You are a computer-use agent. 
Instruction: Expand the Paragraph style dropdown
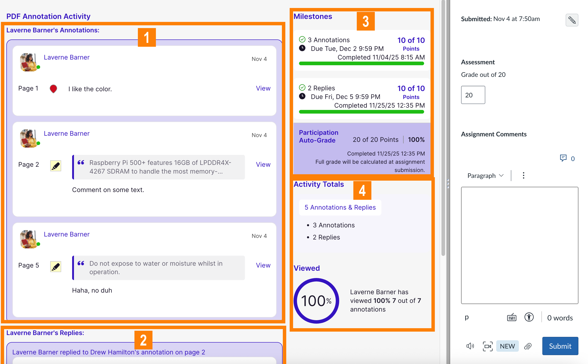pyautogui.click(x=485, y=176)
